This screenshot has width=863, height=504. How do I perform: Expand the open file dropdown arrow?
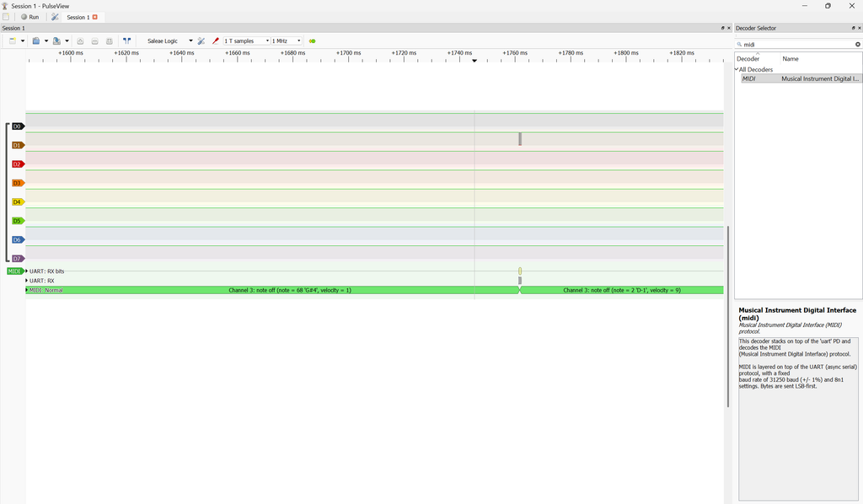(46, 40)
